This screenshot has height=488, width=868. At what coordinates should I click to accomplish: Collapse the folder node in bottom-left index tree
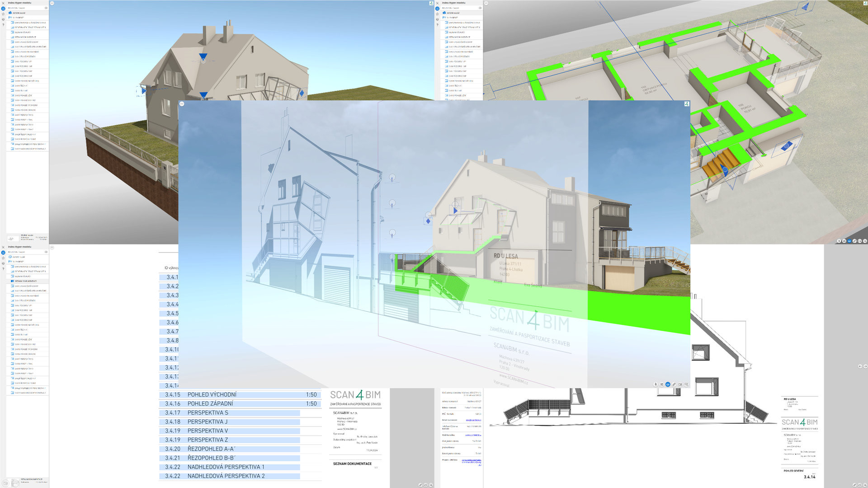10,262
